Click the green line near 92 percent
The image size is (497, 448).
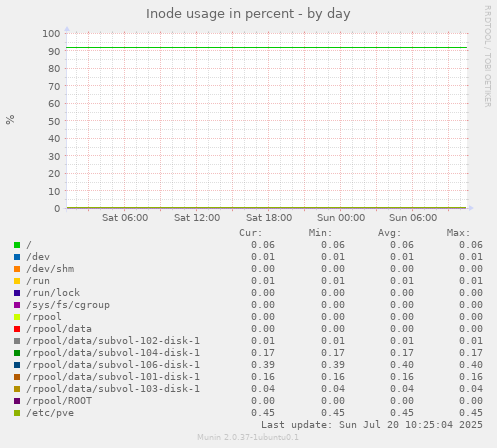point(267,48)
